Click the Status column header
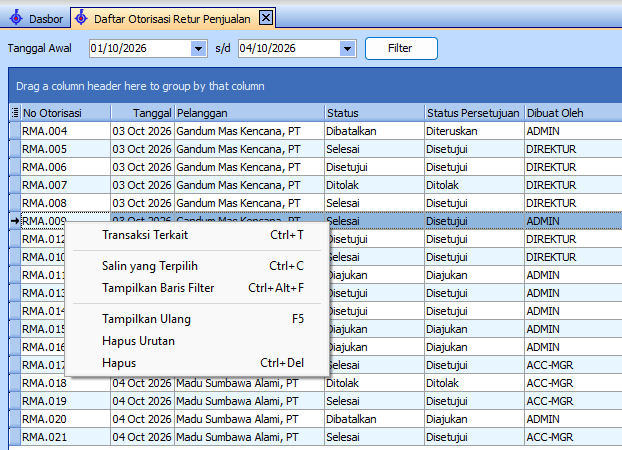This screenshot has height=450, width=622. click(x=374, y=113)
